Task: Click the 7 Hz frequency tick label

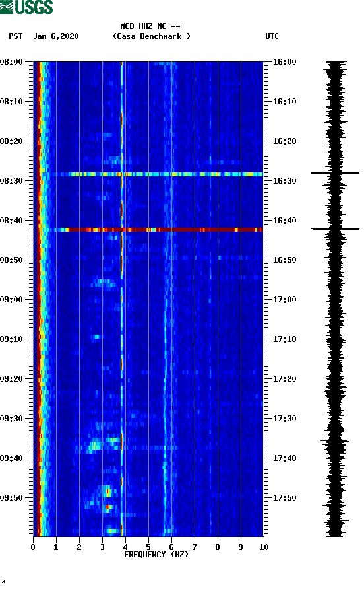Action: (x=195, y=547)
